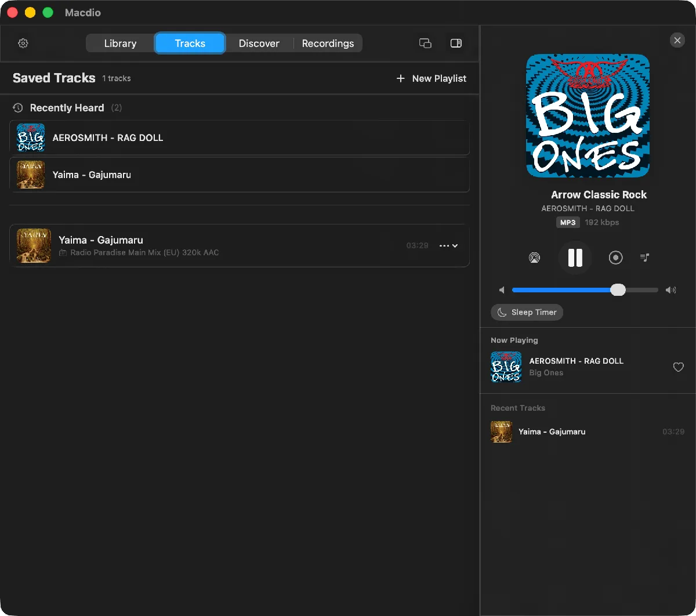
Task: Click the Arrow Classic Rock station title
Action: click(599, 195)
